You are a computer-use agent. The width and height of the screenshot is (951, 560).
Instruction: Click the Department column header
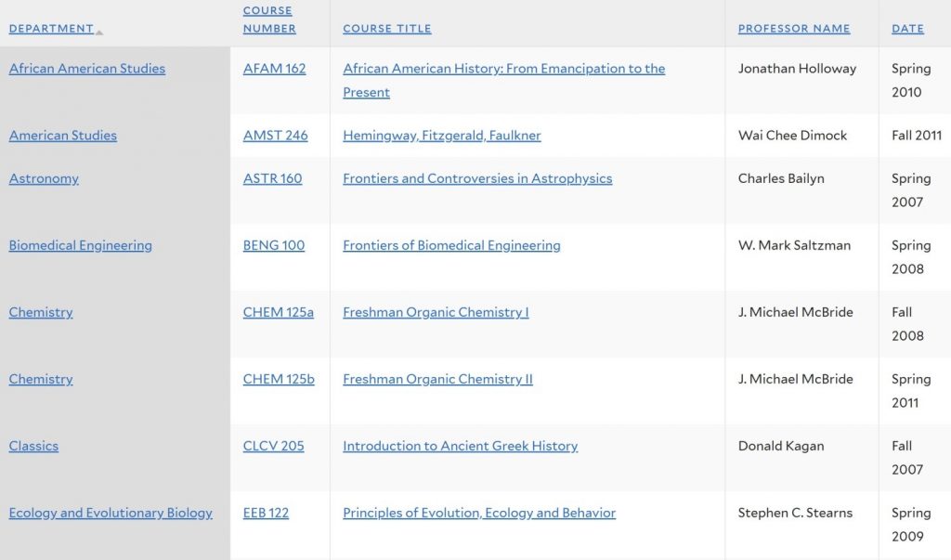(x=52, y=29)
